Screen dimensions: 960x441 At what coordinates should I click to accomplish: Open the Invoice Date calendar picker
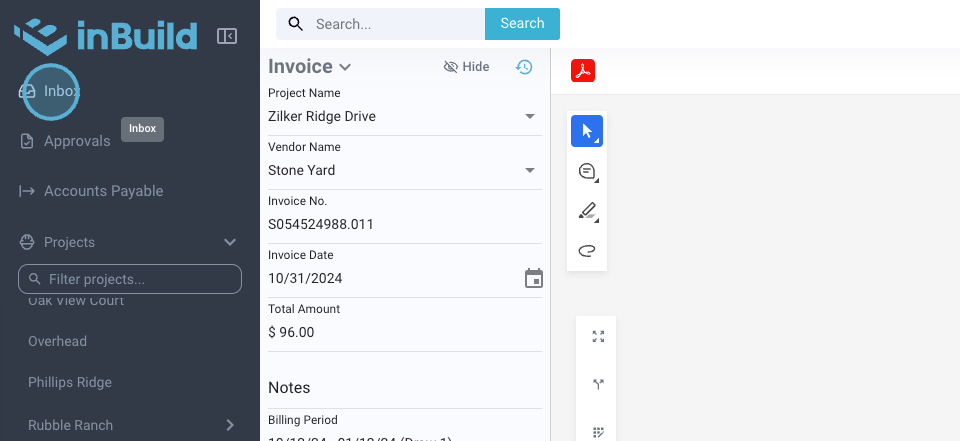(534, 278)
